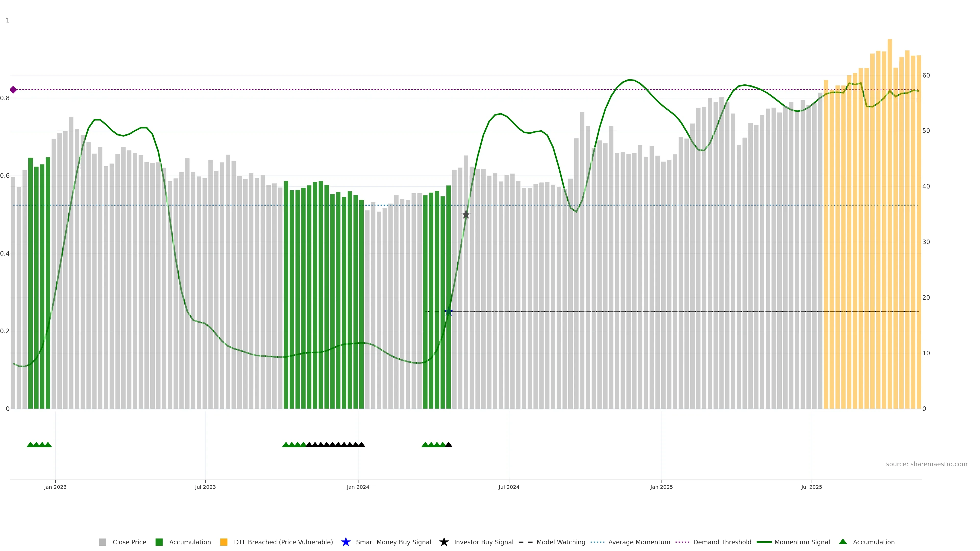Click the blue star Smart Money legend icon

[x=346, y=542]
